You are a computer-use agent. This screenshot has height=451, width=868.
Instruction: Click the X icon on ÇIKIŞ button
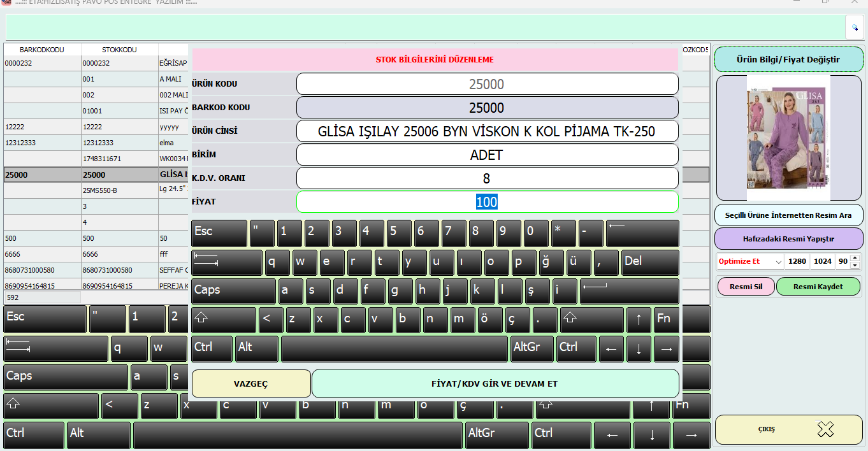825,429
